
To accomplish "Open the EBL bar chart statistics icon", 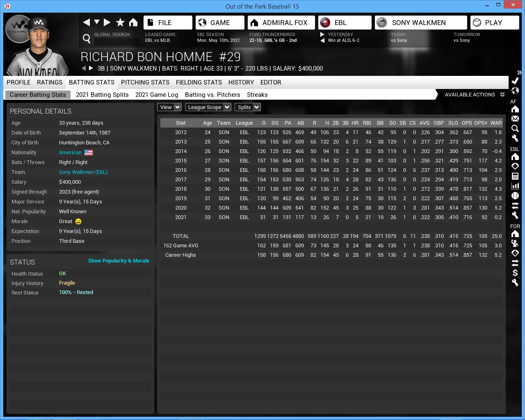I will pyautogui.click(x=515, y=186).
